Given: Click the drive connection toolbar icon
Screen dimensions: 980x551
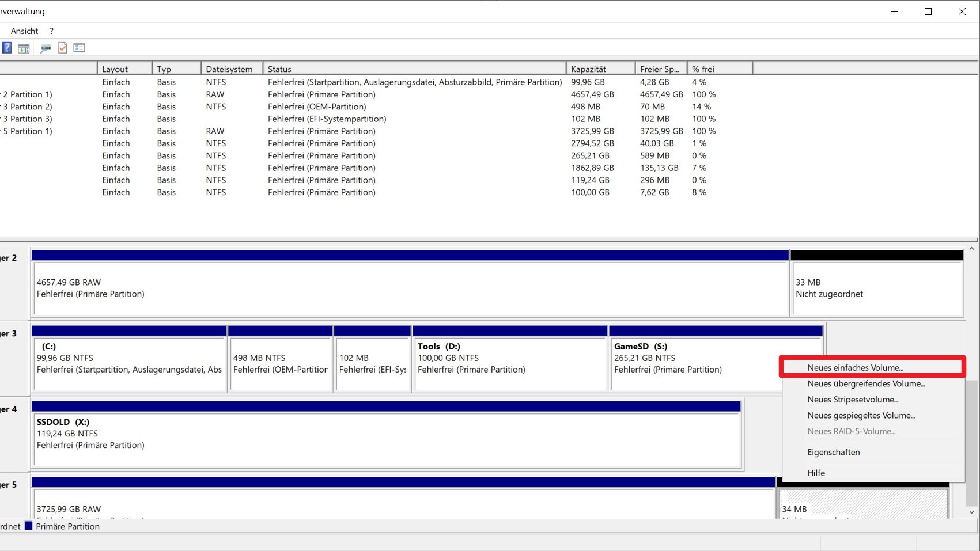Looking at the screenshot, I should [x=46, y=48].
